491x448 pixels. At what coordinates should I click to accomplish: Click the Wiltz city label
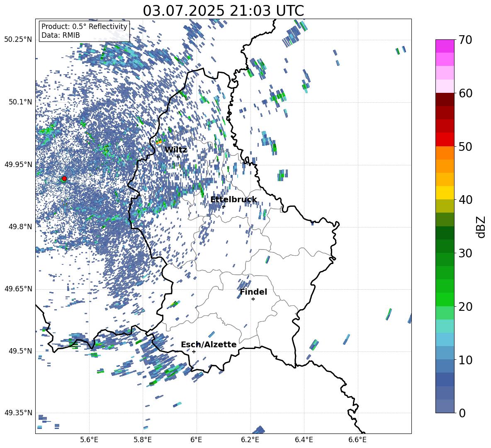[x=176, y=150]
